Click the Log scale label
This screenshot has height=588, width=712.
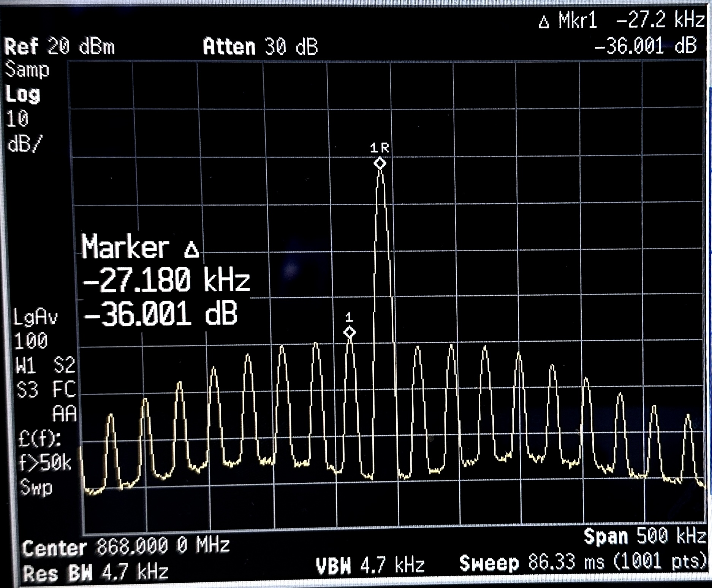[x=22, y=94]
